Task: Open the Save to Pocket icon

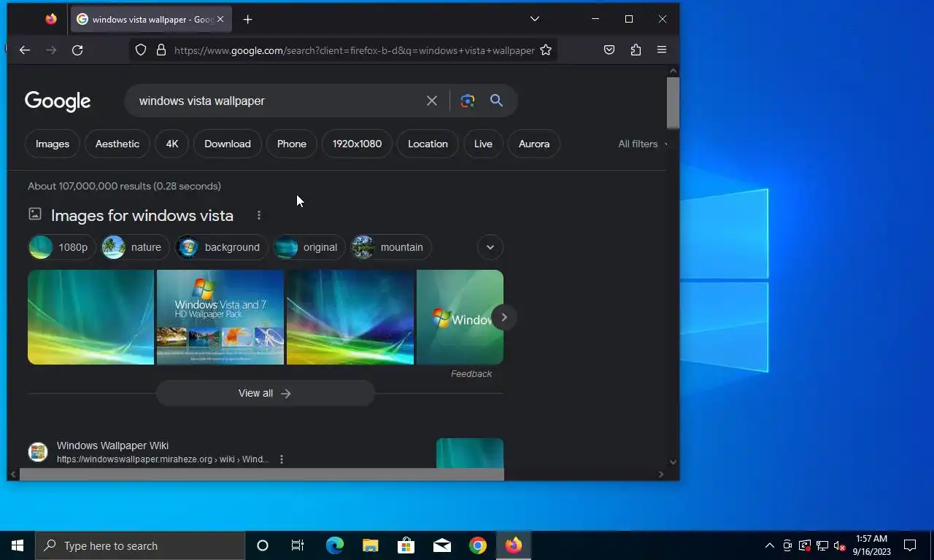Action: click(609, 50)
